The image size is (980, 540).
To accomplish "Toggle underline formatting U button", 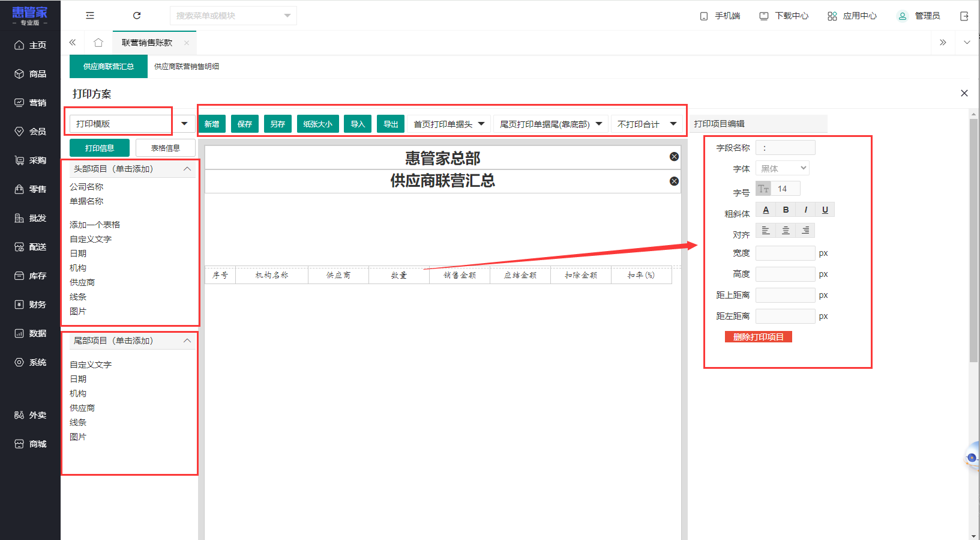I will (825, 210).
